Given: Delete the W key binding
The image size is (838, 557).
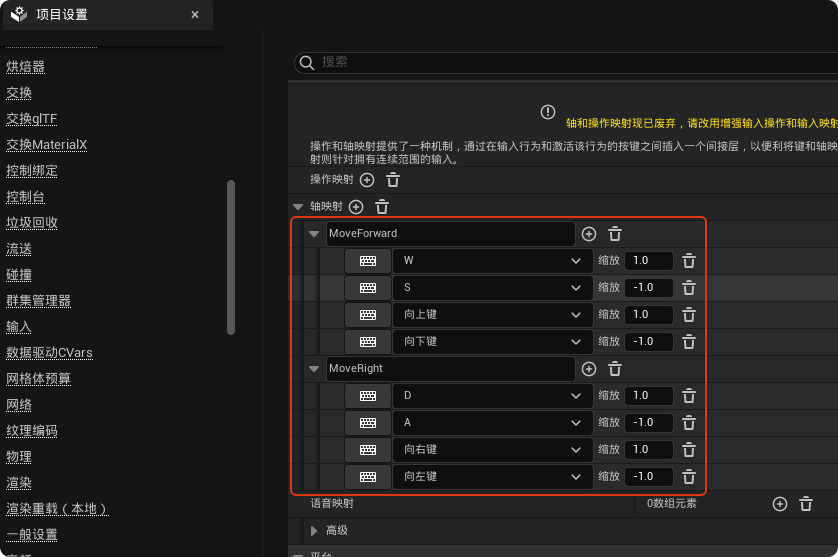Looking at the screenshot, I should pyautogui.click(x=689, y=261).
